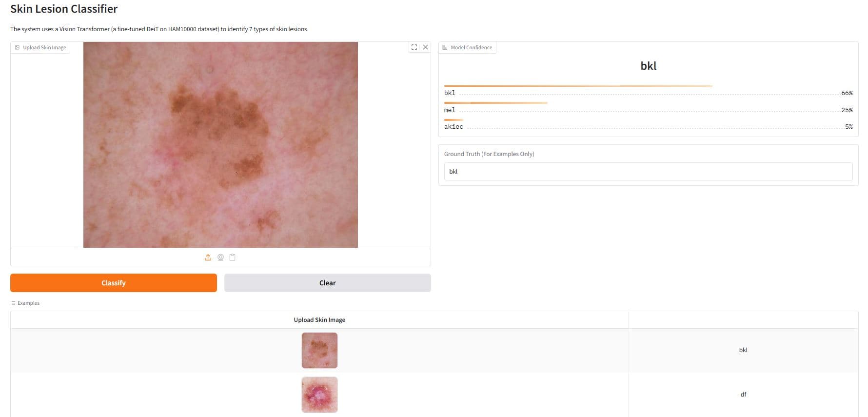
Task: Select the bkl example thumbnail
Action: [x=319, y=350]
